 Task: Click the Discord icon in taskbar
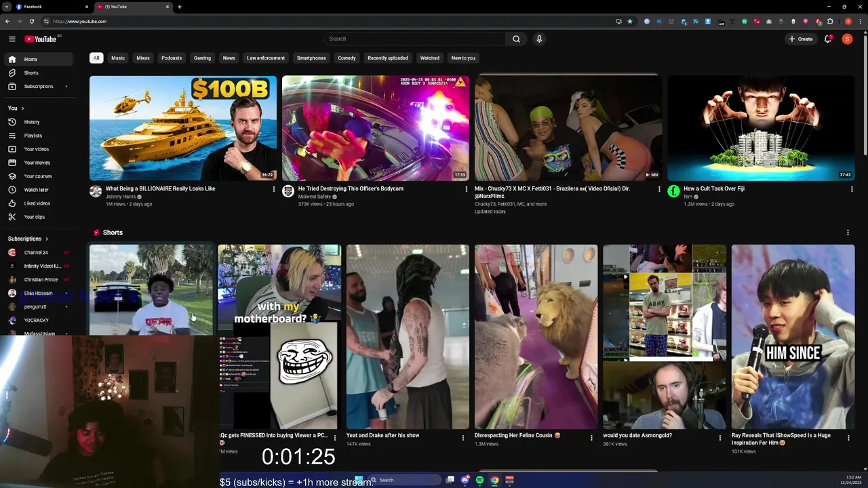(465, 480)
